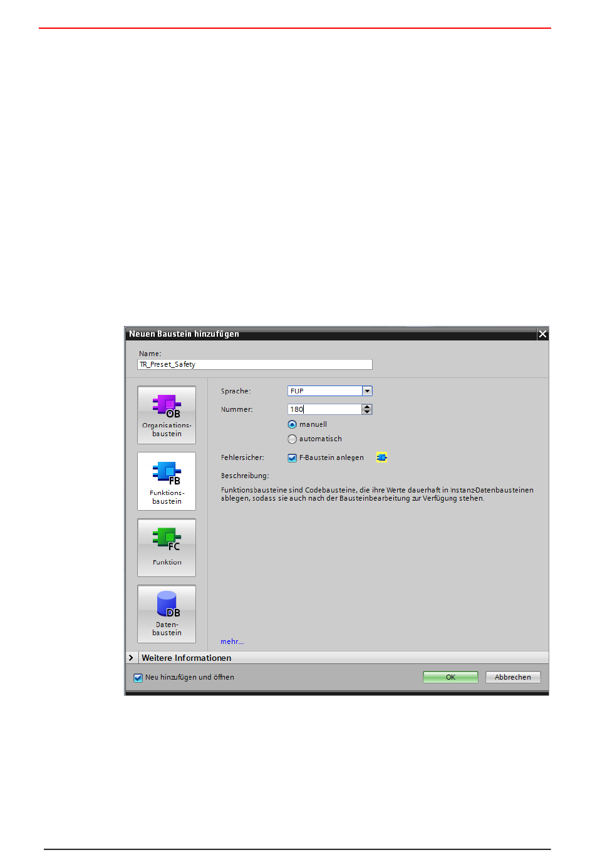This screenshot has height=868, width=595.
Task: Select the Funktion FC block type
Action: (x=167, y=548)
